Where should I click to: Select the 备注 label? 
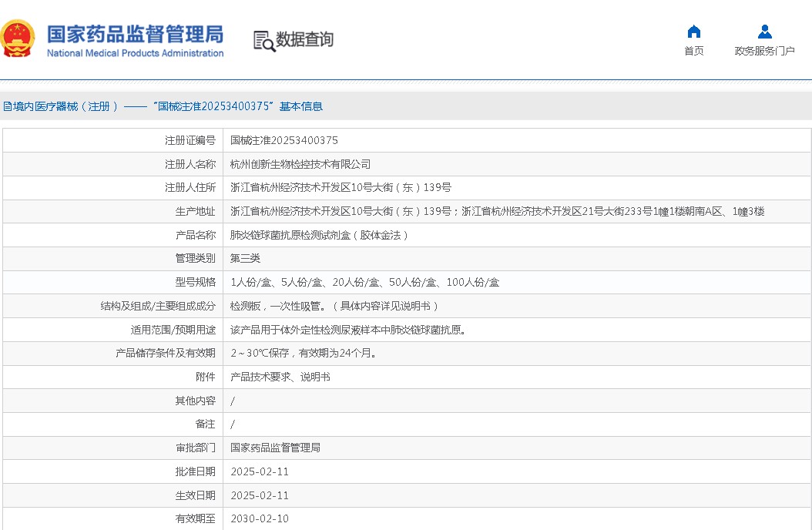click(206, 424)
